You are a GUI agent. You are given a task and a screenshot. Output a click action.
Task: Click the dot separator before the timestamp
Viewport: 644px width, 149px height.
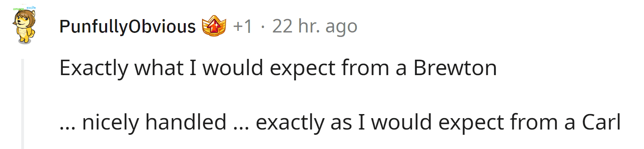[263, 27]
